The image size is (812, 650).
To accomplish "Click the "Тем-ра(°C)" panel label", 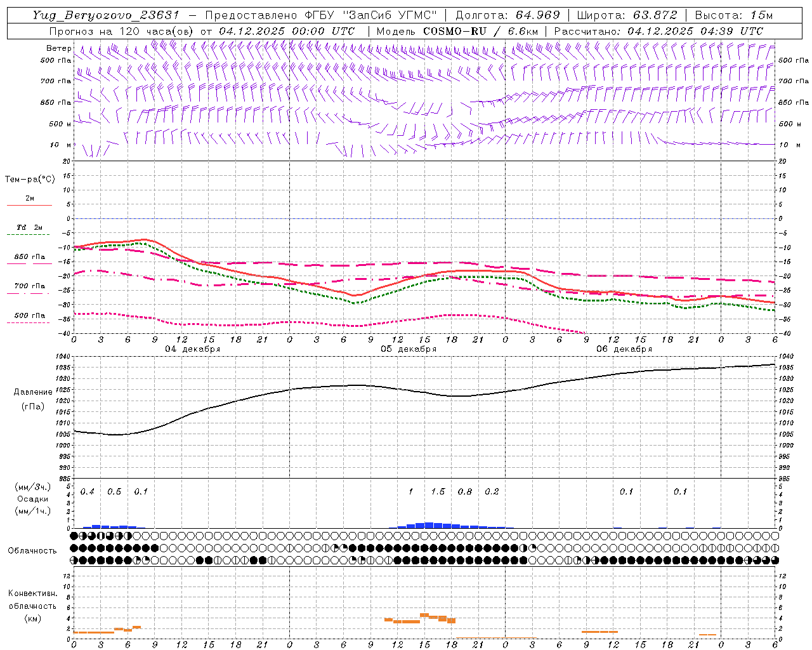I will click(30, 179).
